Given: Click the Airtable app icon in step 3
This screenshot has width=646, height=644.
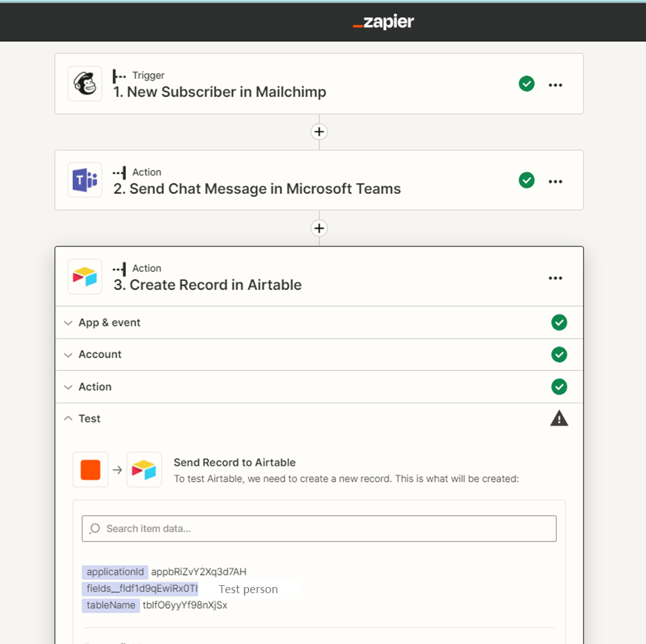Looking at the screenshot, I should 85,276.
